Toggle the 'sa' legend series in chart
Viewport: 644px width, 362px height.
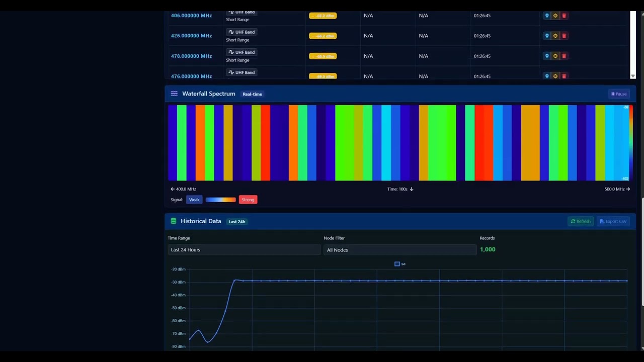point(400,264)
